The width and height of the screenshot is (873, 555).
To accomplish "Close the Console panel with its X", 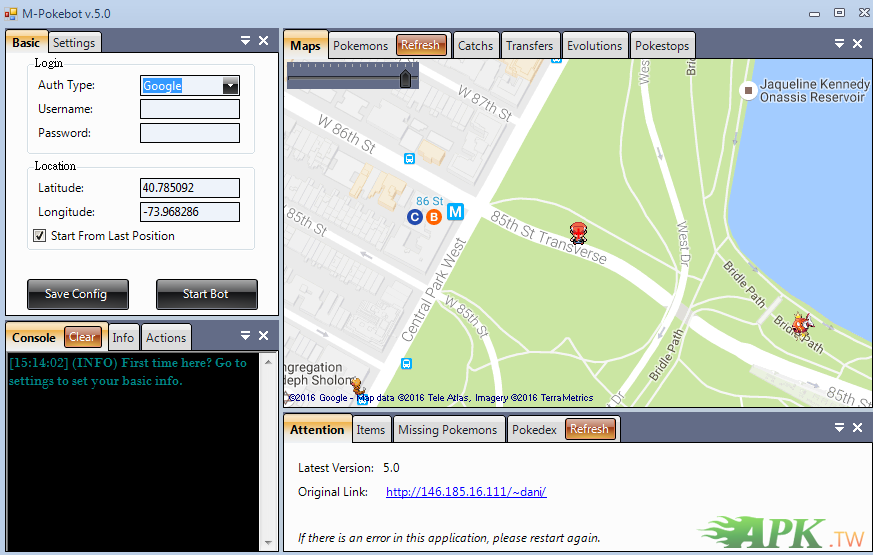I will tap(264, 336).
